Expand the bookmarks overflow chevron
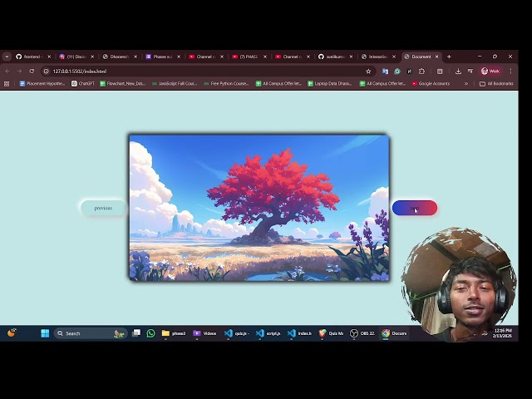The image size is (532, 399). [466, 83]
